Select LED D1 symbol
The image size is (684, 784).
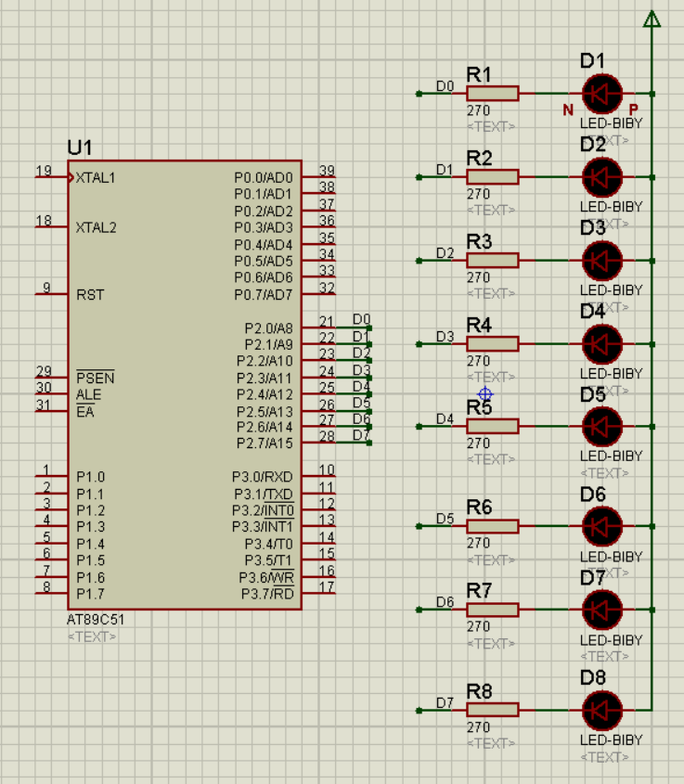point(602,94)
